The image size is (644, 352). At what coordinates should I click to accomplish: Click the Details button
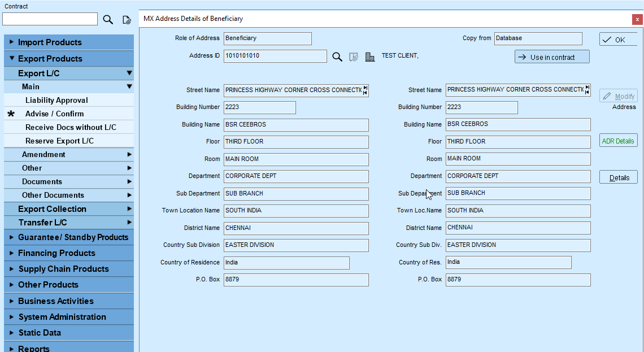pyautogui.click(x=619, y=177)
